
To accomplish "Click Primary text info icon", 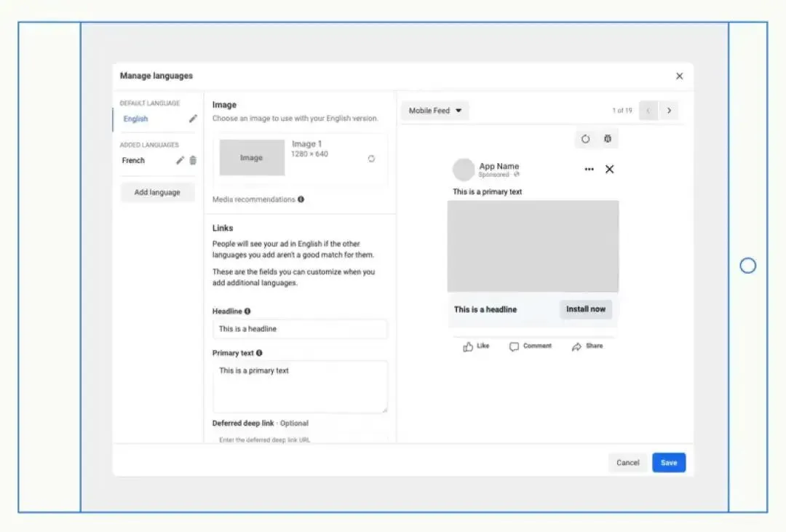I will tap(259, 353).
